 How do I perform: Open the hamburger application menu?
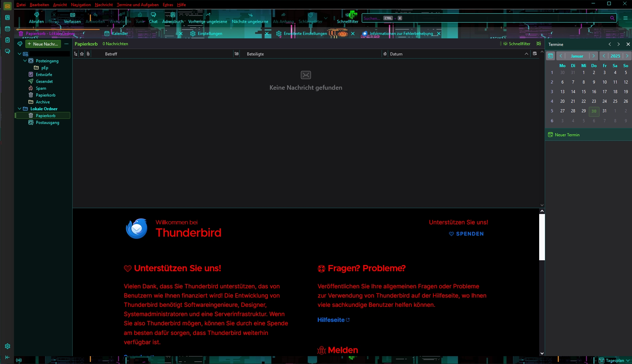click(x=625, y=18)
